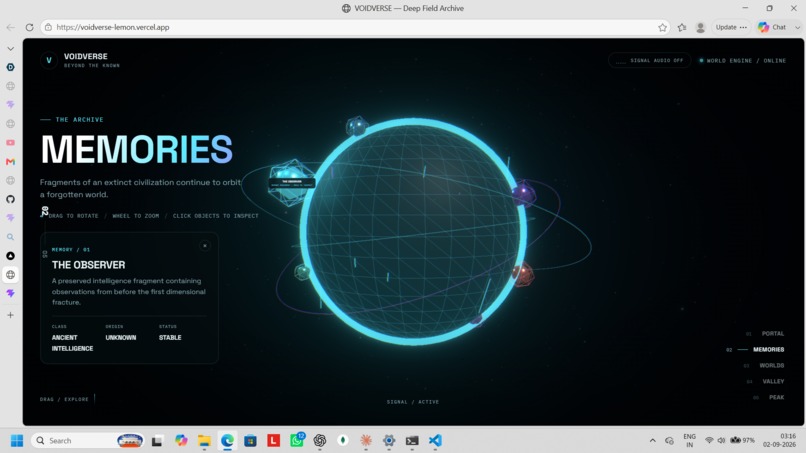Reload the page with the refresh icon
This screenshot has width=806, height=453.
29,27
